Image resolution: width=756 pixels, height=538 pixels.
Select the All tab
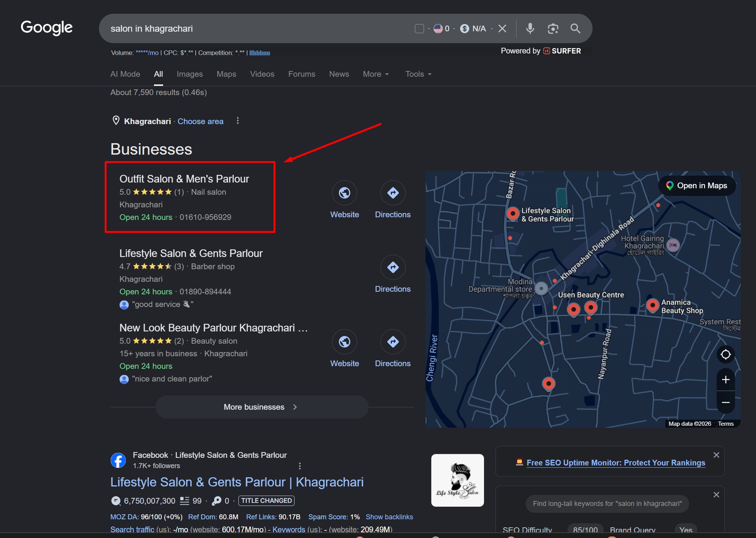point(158,74)
